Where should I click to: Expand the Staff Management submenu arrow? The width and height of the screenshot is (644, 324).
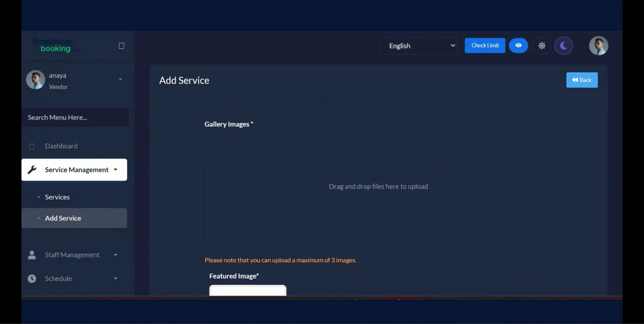pos(115,255)
